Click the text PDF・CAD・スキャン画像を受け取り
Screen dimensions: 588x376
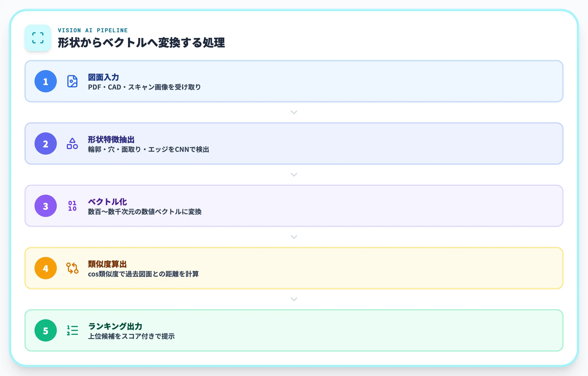click(x=144, y=87)
